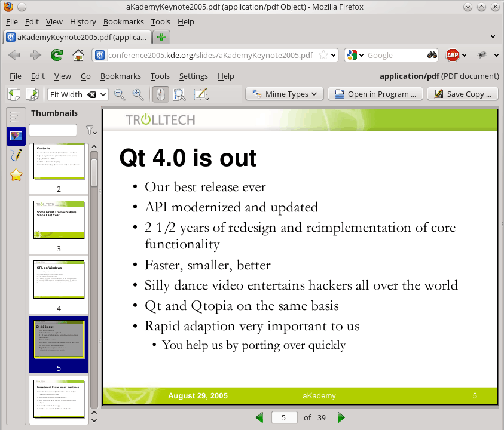504x430 pixels.
Task: Open embedded viewer Tools menu
Action: click(160, 76)
